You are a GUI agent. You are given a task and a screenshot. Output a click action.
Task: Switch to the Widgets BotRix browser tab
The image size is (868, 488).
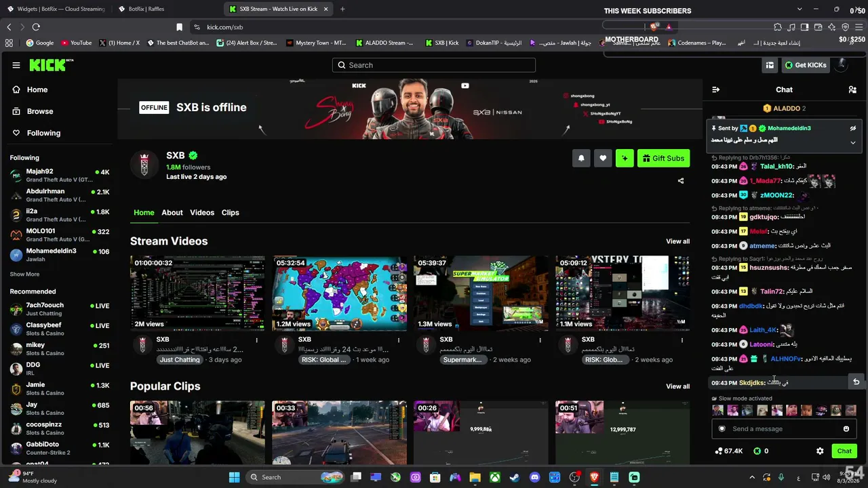[x=56, y=9]
